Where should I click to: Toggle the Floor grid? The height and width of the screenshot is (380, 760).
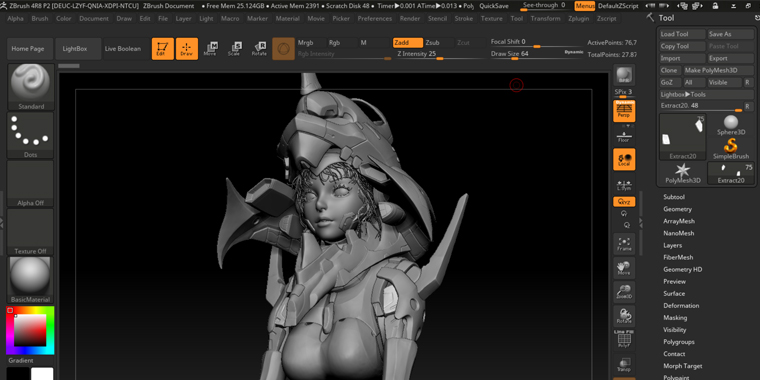pyautogui.click(x=624, y=137)
